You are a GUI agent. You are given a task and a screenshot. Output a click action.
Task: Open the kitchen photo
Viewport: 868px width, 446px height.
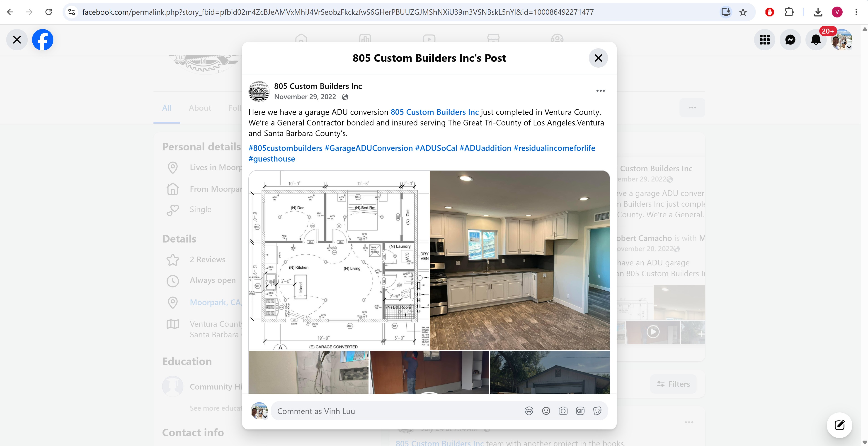click(x=520, y=260)
